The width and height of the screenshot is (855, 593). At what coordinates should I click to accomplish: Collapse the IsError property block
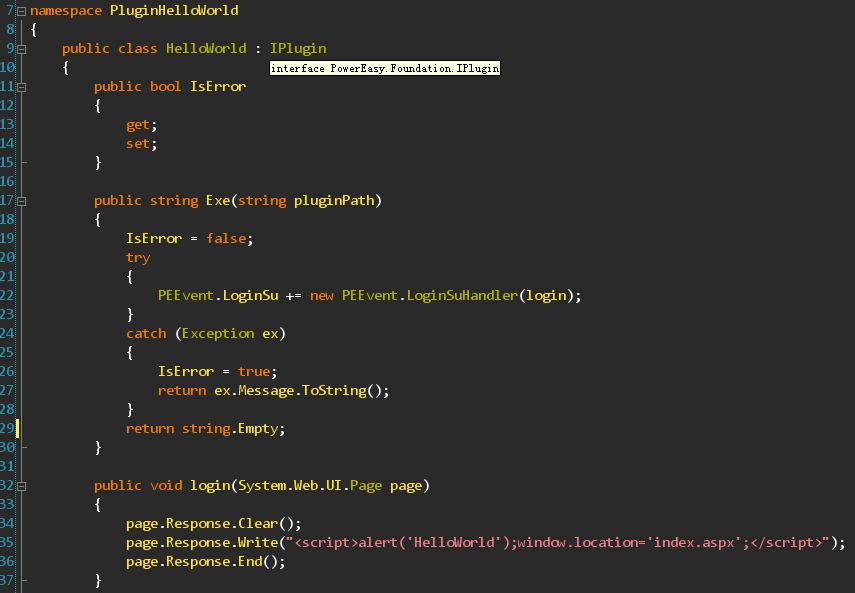(21, 87)
